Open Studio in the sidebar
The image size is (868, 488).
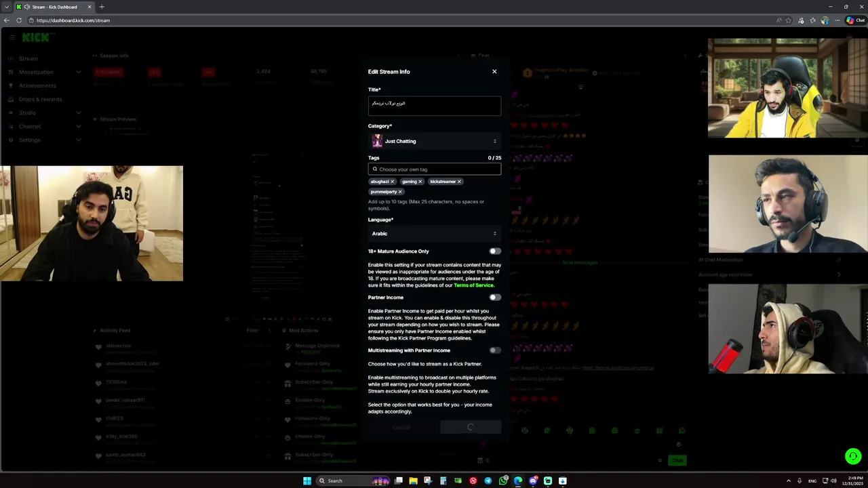pyautogui.click(x=27, y=113)
